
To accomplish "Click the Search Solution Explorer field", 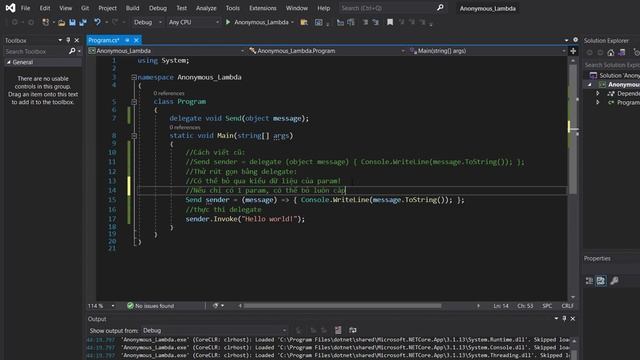I will click(611, 65).
